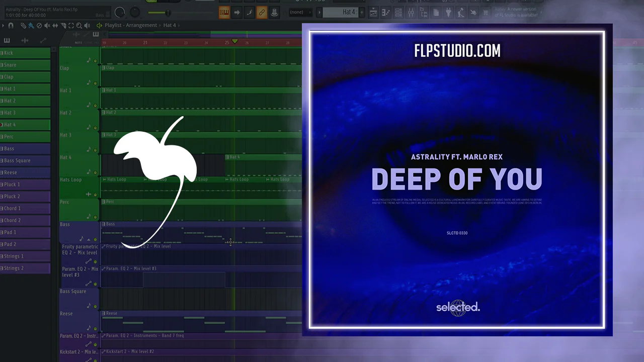Select the Zoom magnifier tool

[79, 25]
